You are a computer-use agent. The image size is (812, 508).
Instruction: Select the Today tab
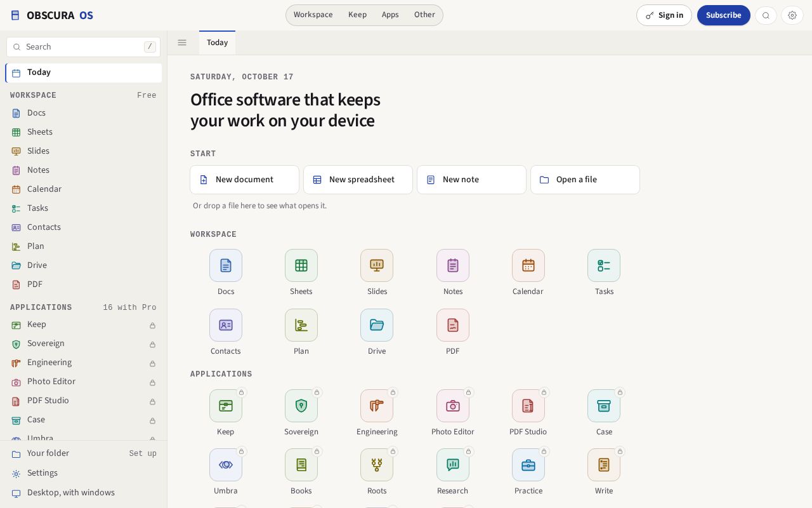click(217, 43)
